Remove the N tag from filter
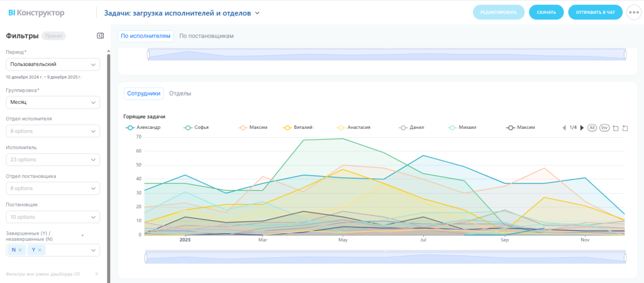This screenshot has height=283, width=644. [x=20, y=250]
